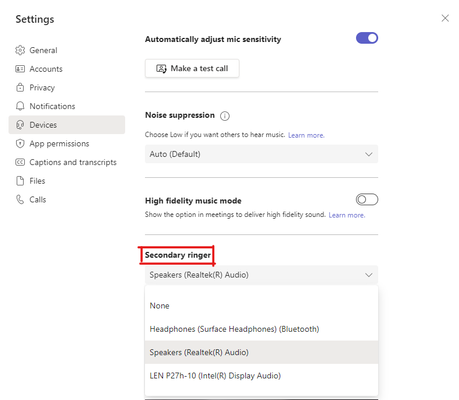Click the App permissions shield icon
The width and height of the screenshot is (459, 400).
tap(20, 144)
